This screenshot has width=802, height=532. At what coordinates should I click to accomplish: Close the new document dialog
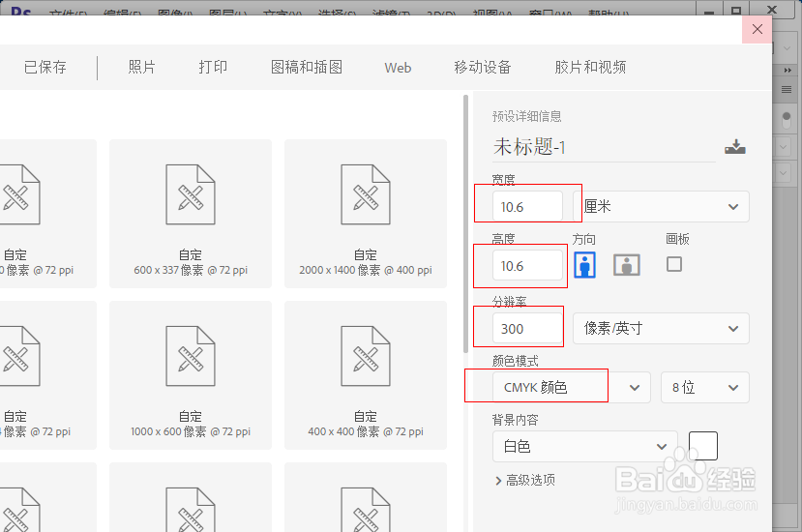(x=757, y=29)
